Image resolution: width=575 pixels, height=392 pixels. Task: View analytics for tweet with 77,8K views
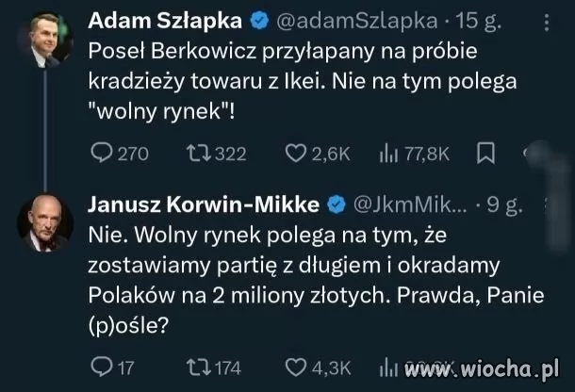[389, 154]
